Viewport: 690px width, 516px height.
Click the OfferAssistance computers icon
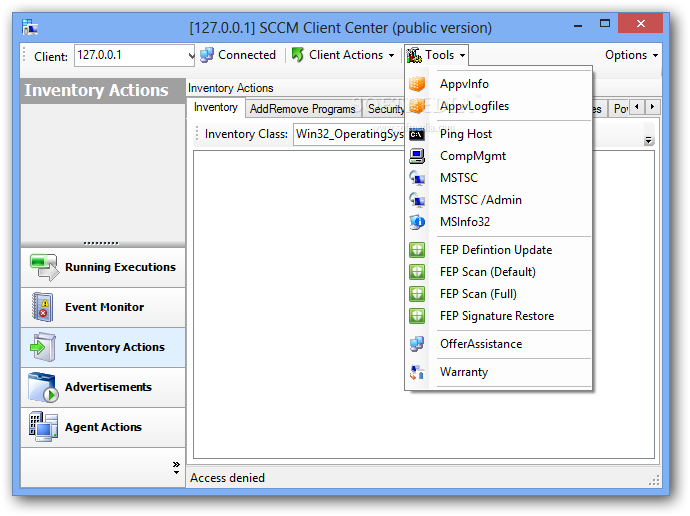pyautogui.click(x=417, y=344)
